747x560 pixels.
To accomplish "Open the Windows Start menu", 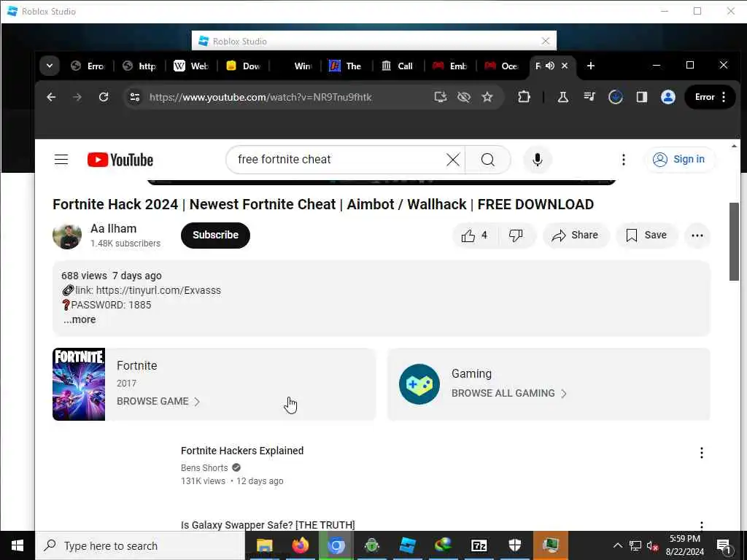I will [x=18, y=545].
